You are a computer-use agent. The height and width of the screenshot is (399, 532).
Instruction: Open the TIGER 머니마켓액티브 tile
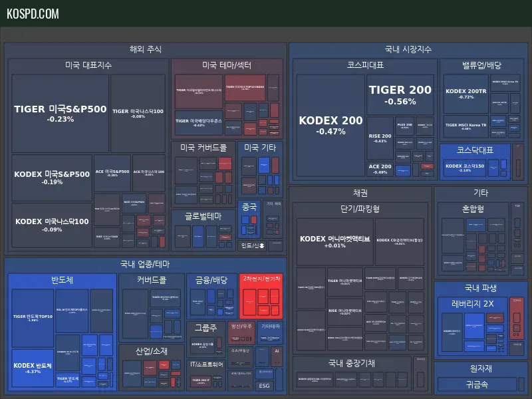coord(344,281)
